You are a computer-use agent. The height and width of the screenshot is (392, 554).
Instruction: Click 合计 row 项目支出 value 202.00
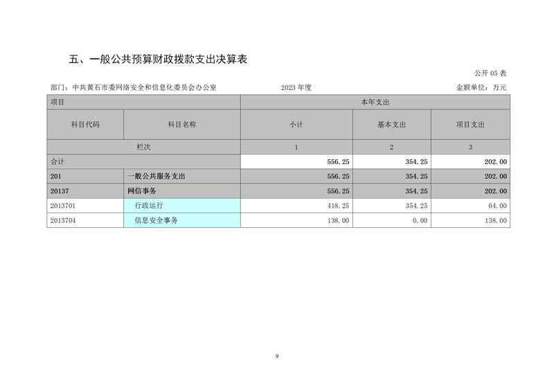pyautogui.click(x=495, y=162)
